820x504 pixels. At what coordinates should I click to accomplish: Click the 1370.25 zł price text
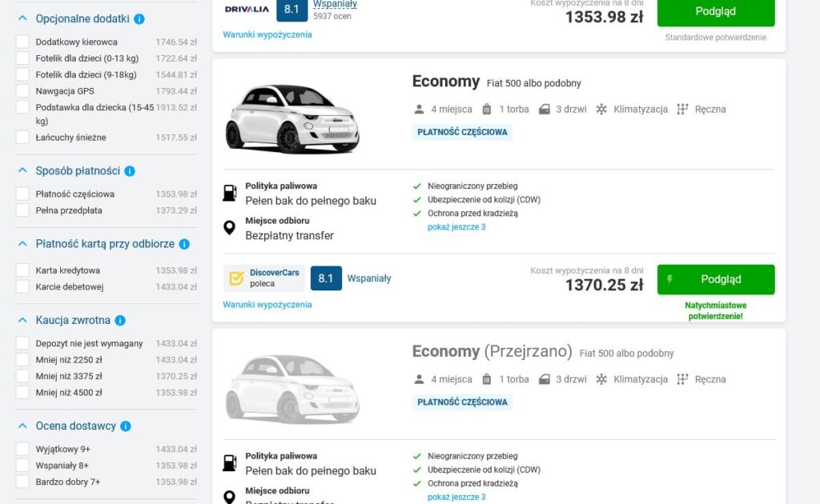tap(604, 285)
